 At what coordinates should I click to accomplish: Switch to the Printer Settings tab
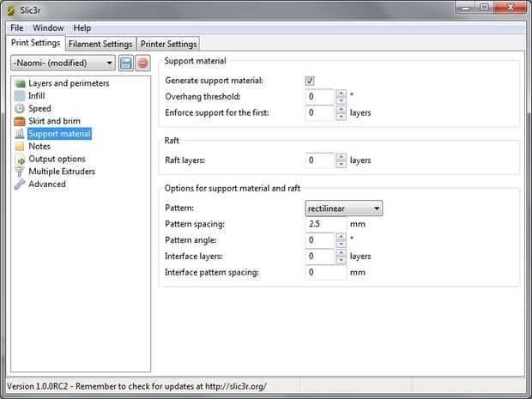tap(168, 44)
